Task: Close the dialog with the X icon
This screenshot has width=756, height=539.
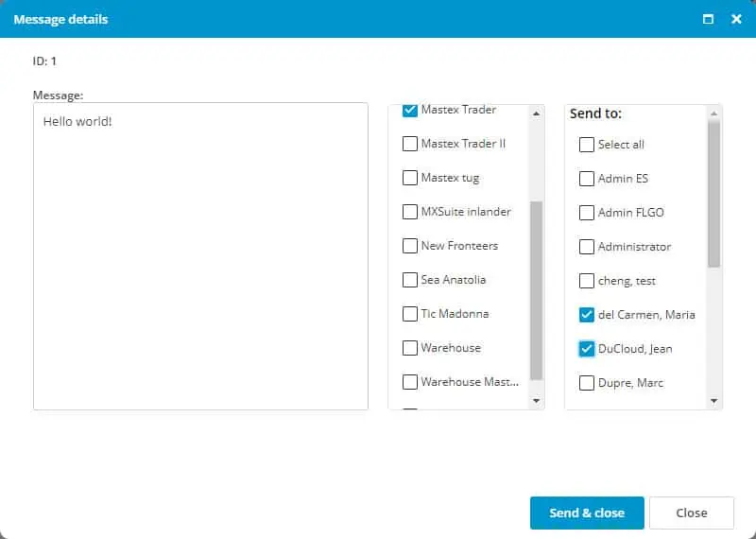Action: click(x=736, y=19)
